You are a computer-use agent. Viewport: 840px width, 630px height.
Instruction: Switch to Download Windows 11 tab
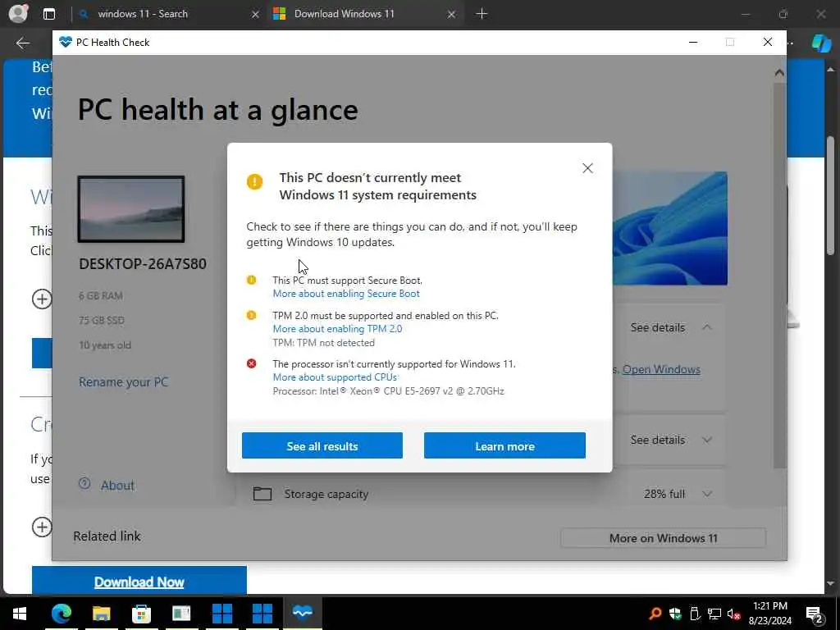[344, 14]
